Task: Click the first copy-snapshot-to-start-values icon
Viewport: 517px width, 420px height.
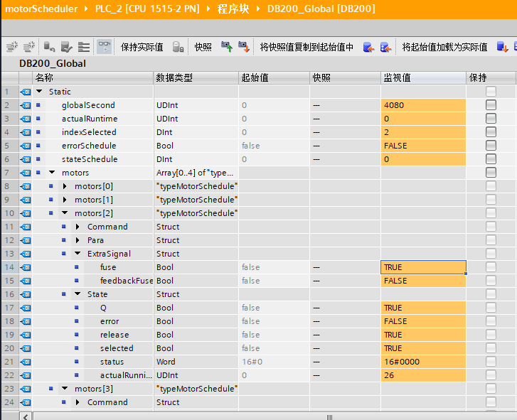Action: [368, 47]
